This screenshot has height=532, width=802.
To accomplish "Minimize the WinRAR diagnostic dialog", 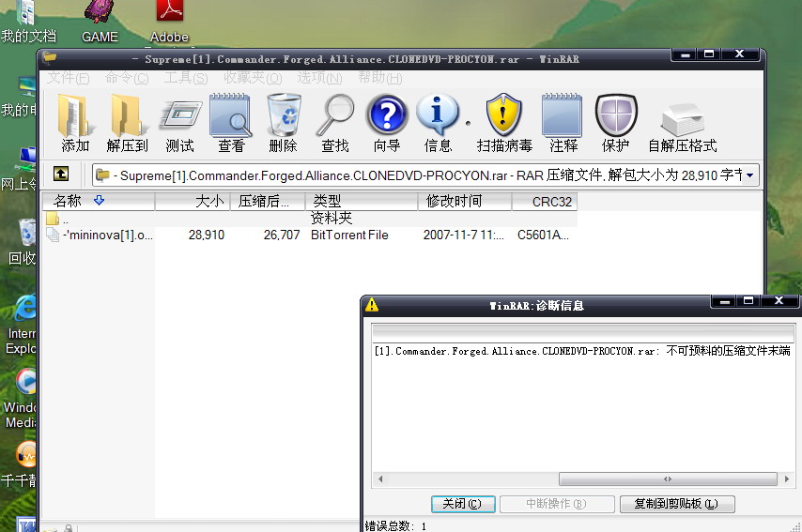I will coord(724,301).
